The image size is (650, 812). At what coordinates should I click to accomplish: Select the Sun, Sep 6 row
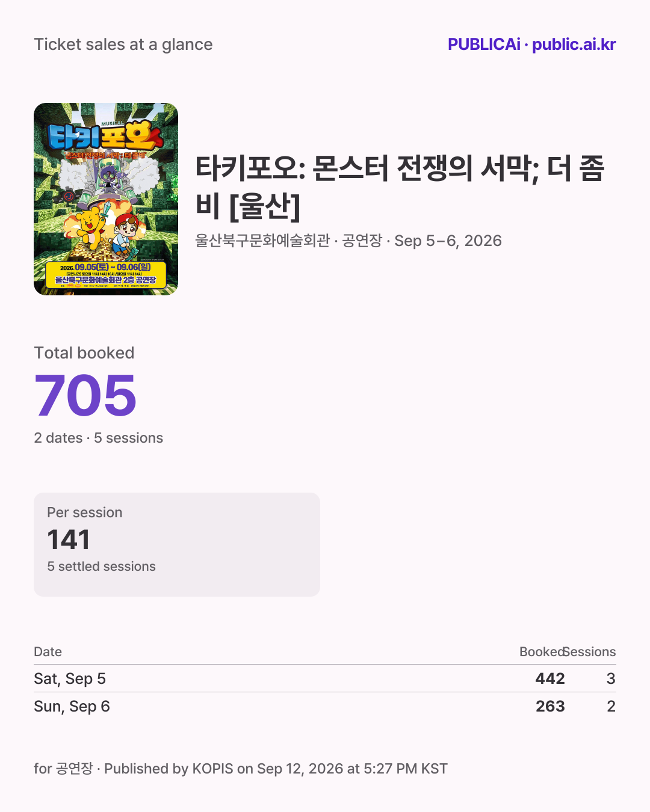click(325, 706)
